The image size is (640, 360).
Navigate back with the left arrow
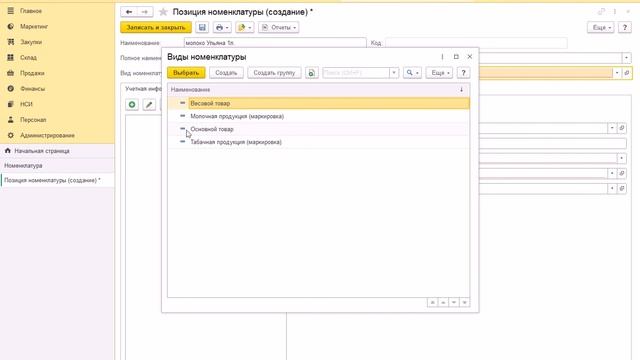tap(129, 12)
